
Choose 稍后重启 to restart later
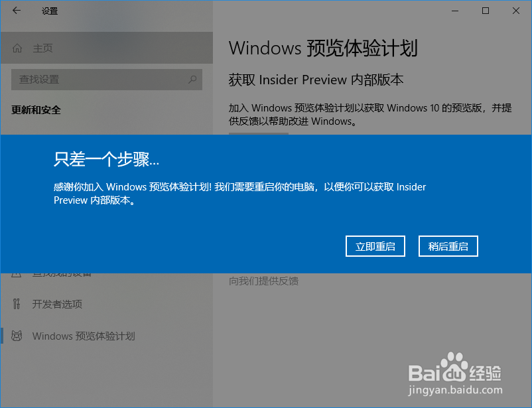[448, 246]
